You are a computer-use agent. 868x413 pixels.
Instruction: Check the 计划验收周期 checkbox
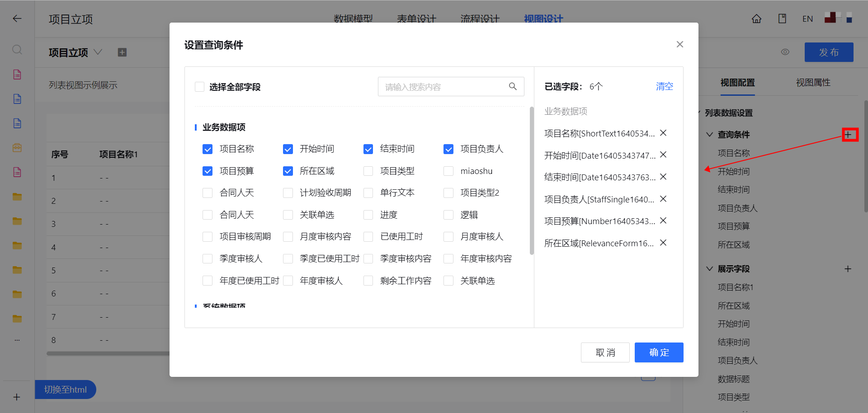288,193
